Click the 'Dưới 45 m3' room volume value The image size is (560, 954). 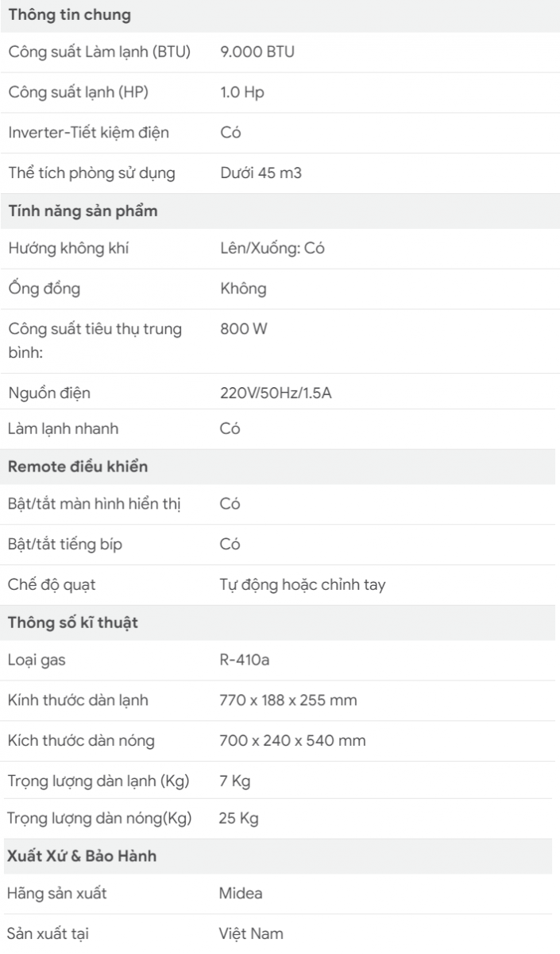coord(261,173)
